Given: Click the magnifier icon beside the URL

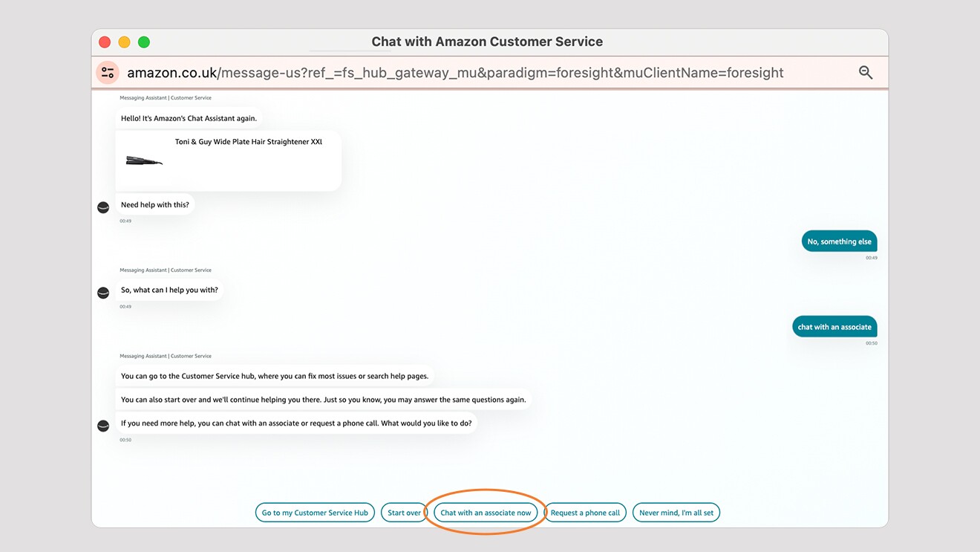Looking at the screenshot, I should 865,72.
